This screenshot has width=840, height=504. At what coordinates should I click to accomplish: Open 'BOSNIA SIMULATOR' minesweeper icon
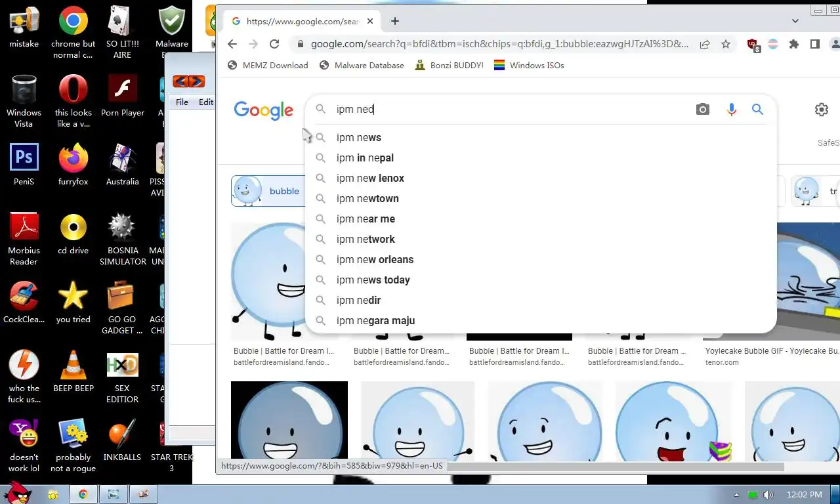pos(122,239)
